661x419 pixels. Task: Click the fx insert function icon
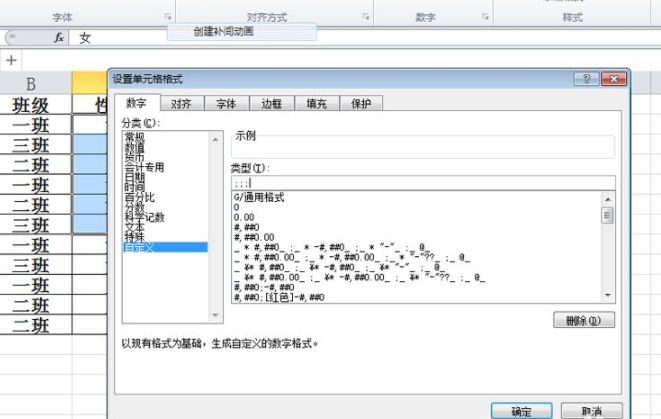pyautogui.click(x=59, y=38)
